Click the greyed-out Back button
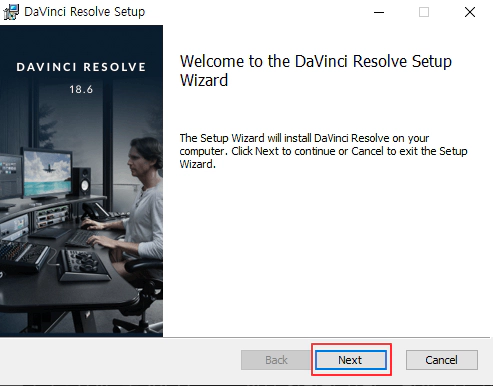 coord(276,360)
